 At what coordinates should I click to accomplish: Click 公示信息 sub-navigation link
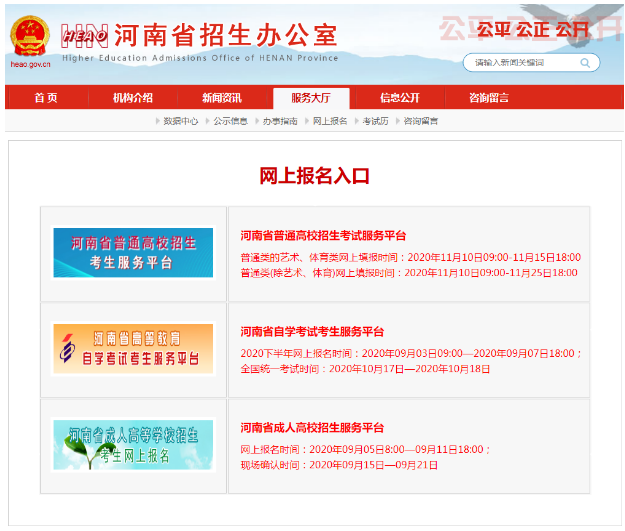click(230, 121)
